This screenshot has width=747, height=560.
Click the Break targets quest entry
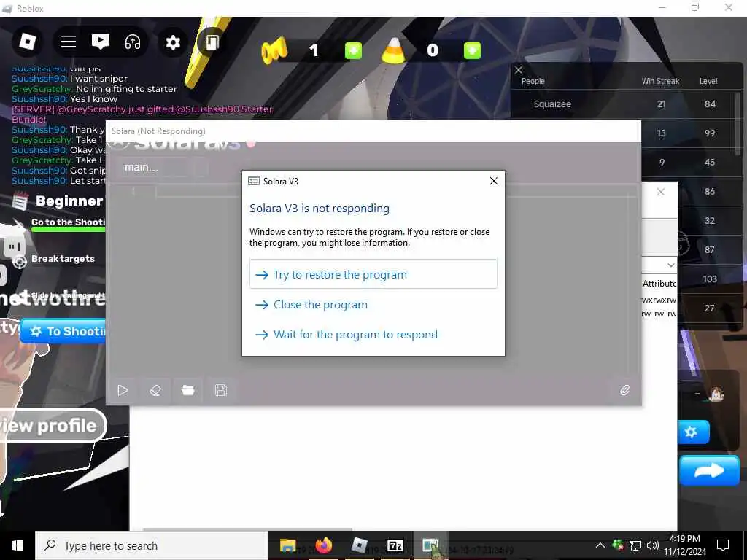coord(63,259)
